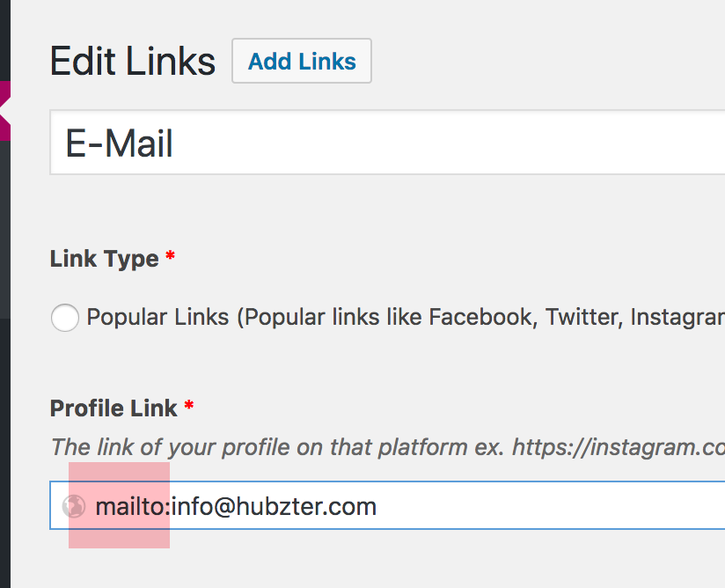Screen dimensions: 725x588
Task: Click the E-Mail text inside title box
Action: [x=120, y=143]
